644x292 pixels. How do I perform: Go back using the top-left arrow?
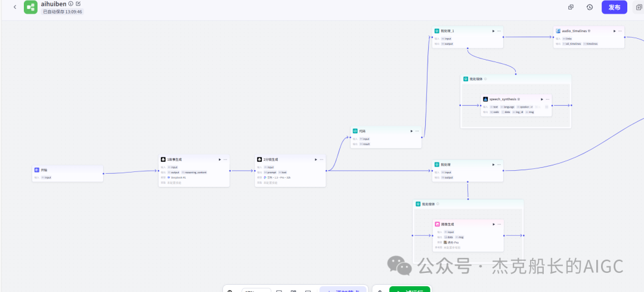click(15, 7)
